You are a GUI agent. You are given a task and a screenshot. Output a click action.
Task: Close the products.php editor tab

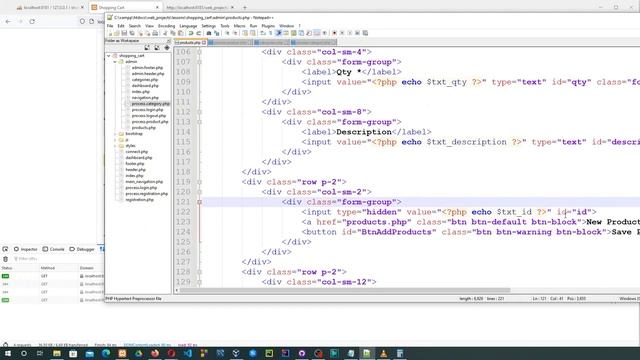click(x=204, y=42)
